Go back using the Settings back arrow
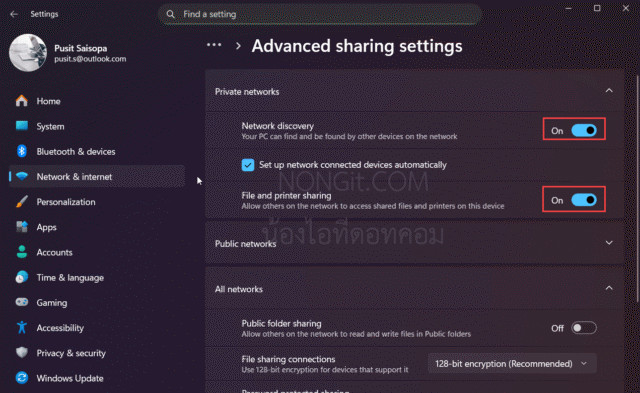 pyautogui.click(x=14, y=14)
